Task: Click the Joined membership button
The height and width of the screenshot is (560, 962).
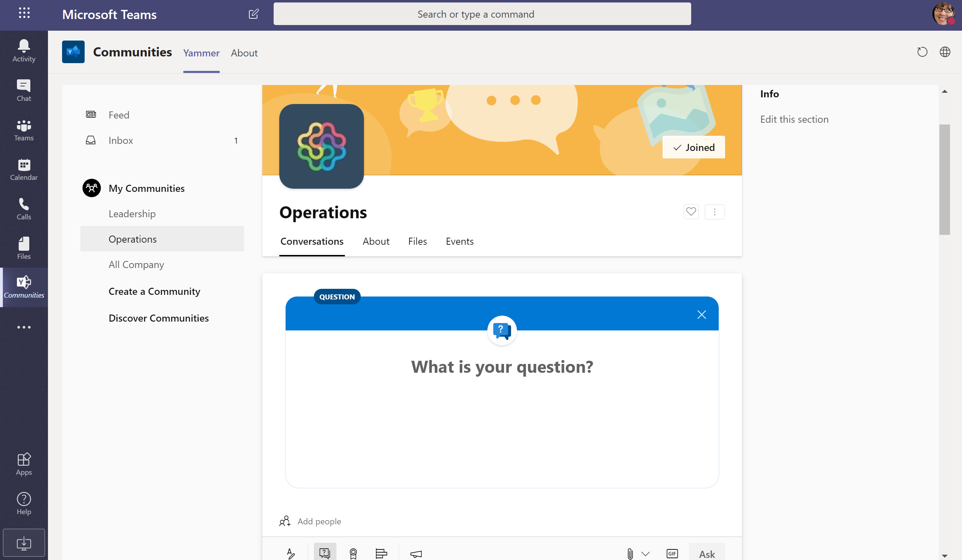Action: (x=693, y=147)
